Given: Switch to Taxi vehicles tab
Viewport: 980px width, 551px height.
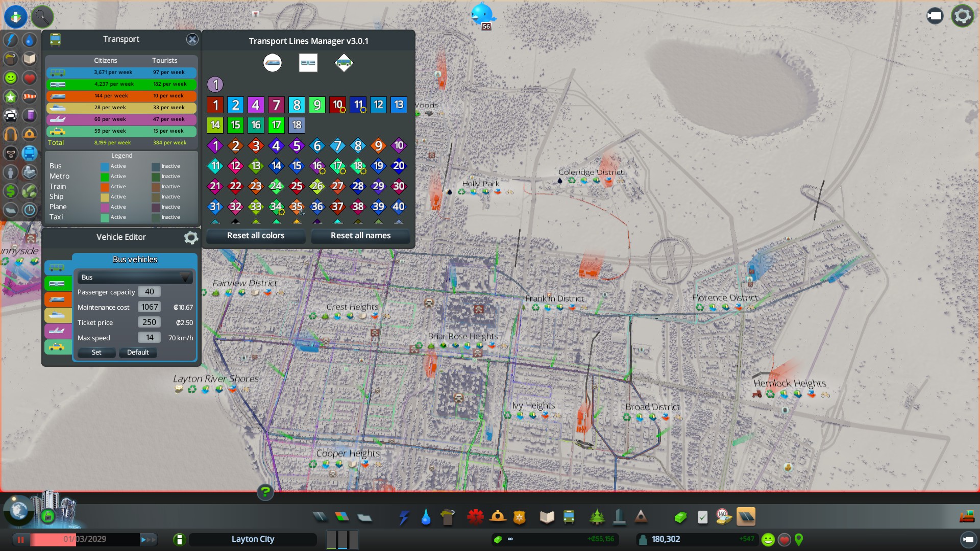Looking at the screenshot, I should coord(57,347).
